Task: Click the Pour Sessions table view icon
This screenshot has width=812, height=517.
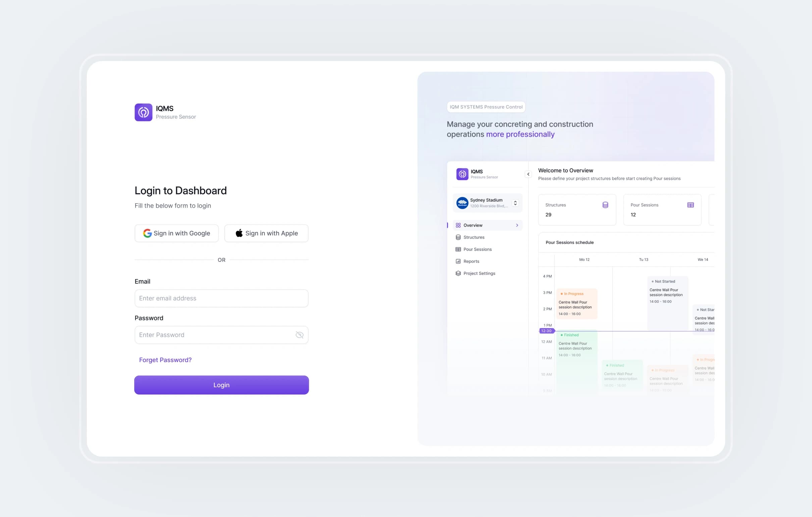Action: 691,205
